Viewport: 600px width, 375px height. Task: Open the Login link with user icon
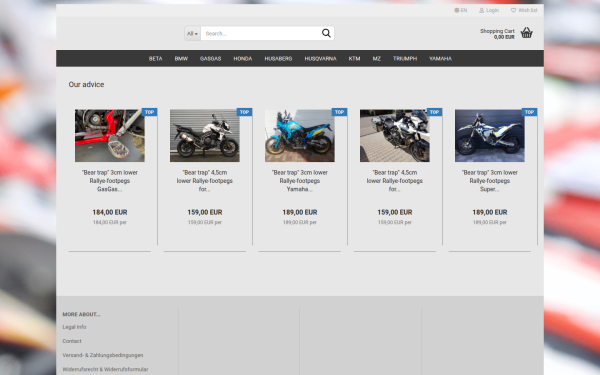(x=489, y=10)
